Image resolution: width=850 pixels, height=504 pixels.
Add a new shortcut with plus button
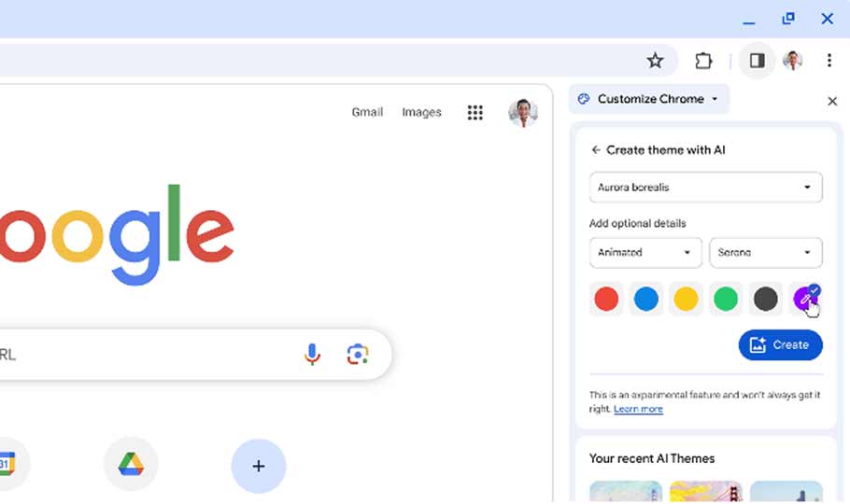pos(259,466)
